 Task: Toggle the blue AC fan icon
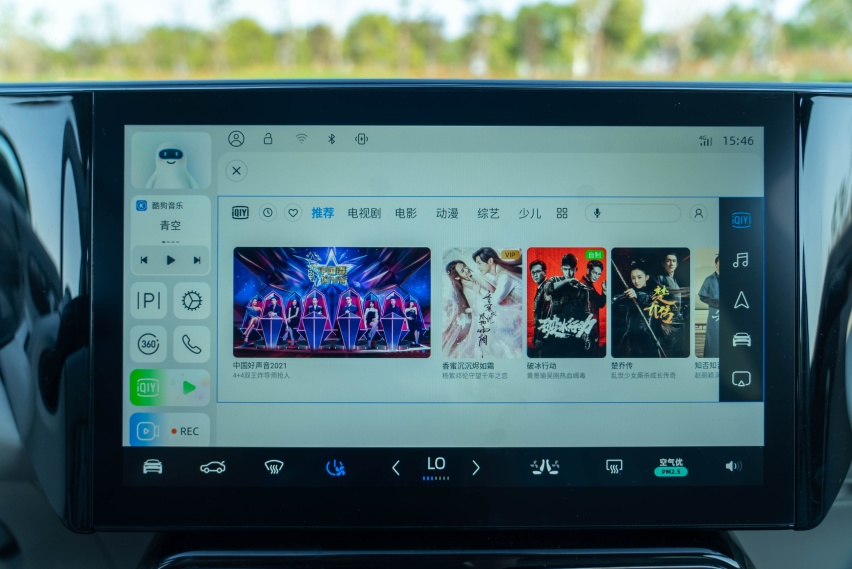(x=335, y=467)
